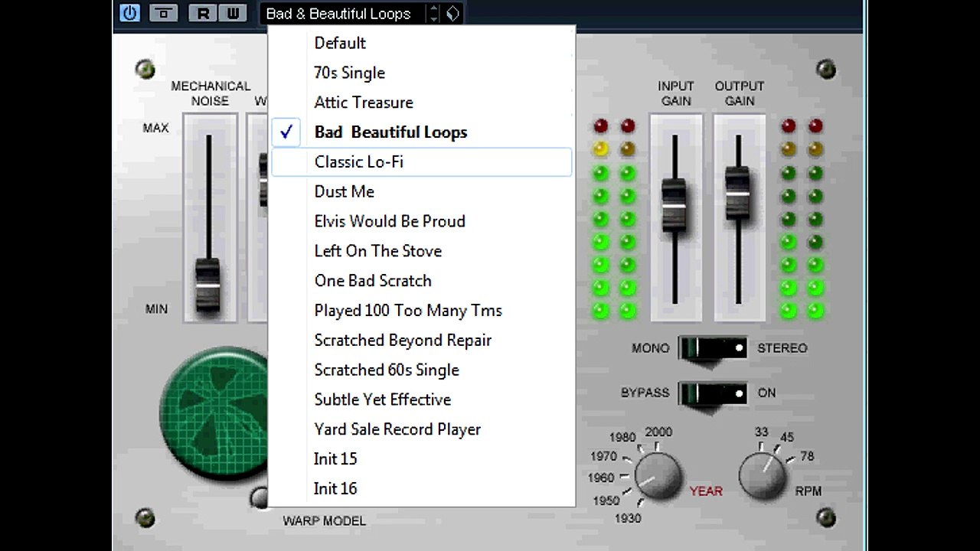
Task: Click the Mechanical Noise slider handle
Action: pos(207,285)
